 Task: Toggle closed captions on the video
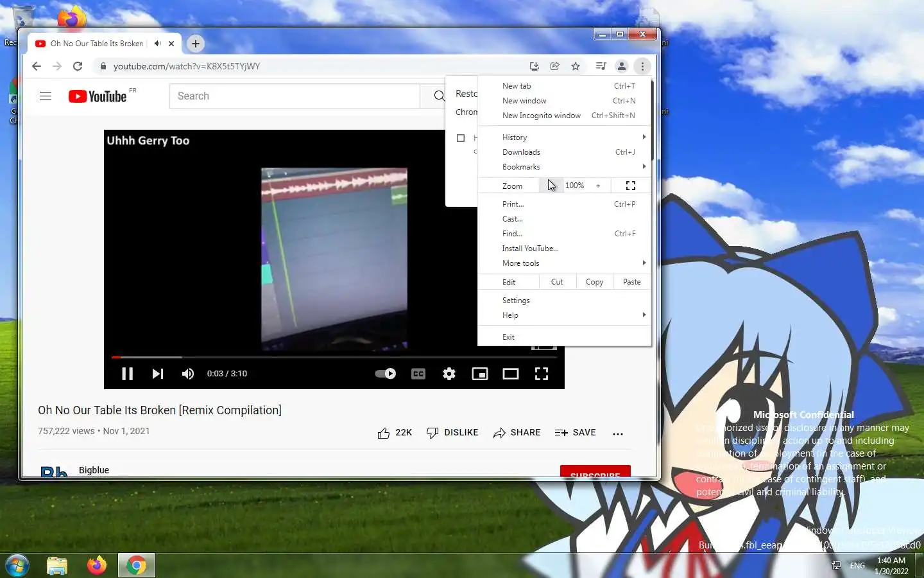click(x=418, y=374)
